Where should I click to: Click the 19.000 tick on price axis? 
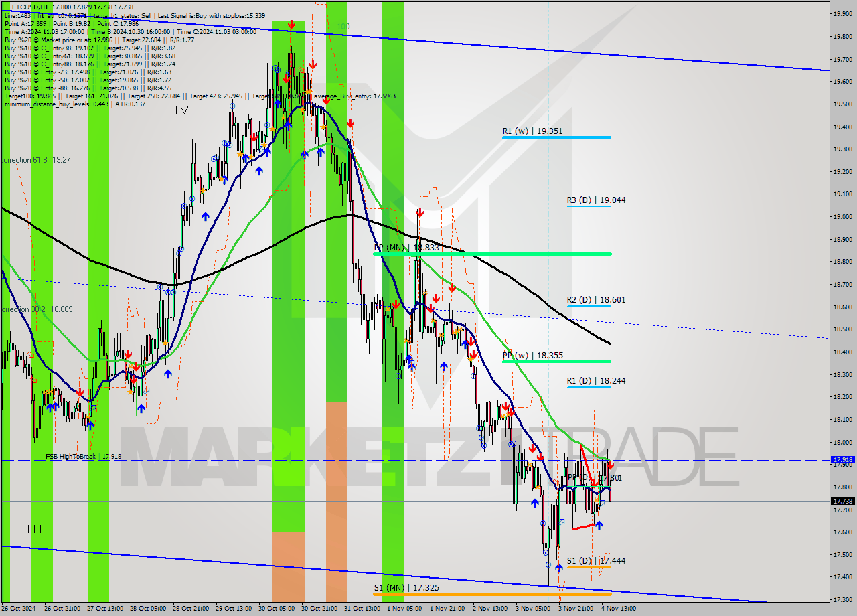(842, 216)
